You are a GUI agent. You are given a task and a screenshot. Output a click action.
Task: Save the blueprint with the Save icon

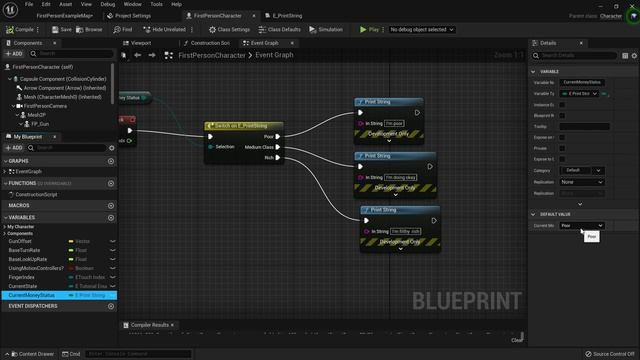point(61,29)
